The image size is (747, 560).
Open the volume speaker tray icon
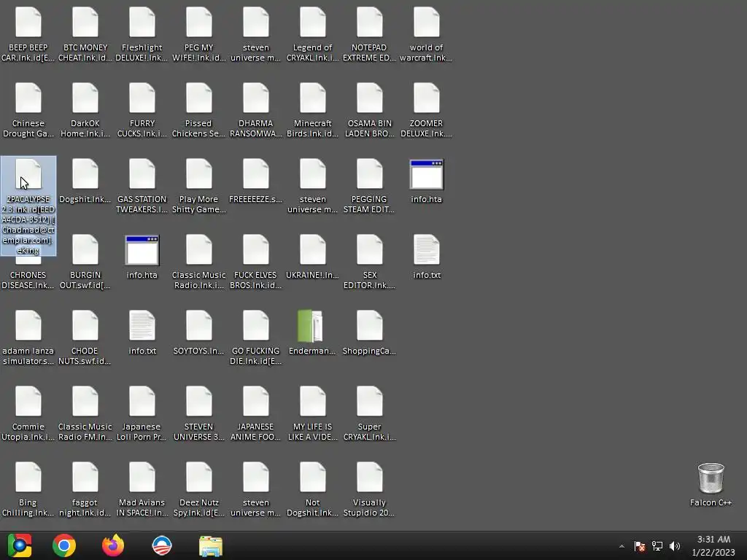[675, 546]
